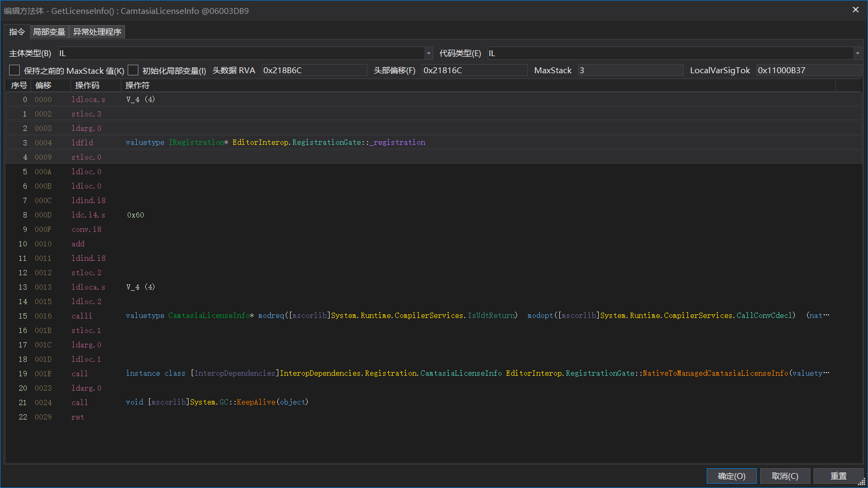Select ldarg.0 opcode at offset 0023

coord(87,388)
